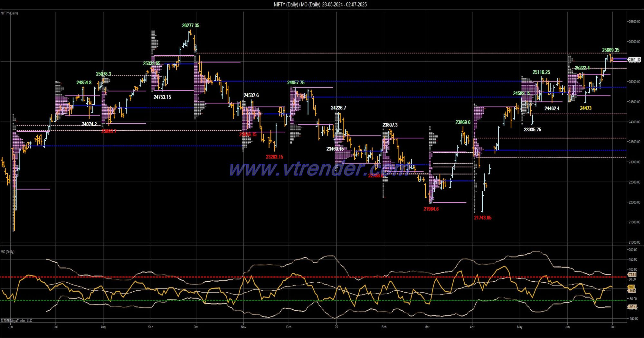Click the 23935.75 low label
Image resolution: width=644 pixels, height=338 pixels.
(x=533, y=130)
